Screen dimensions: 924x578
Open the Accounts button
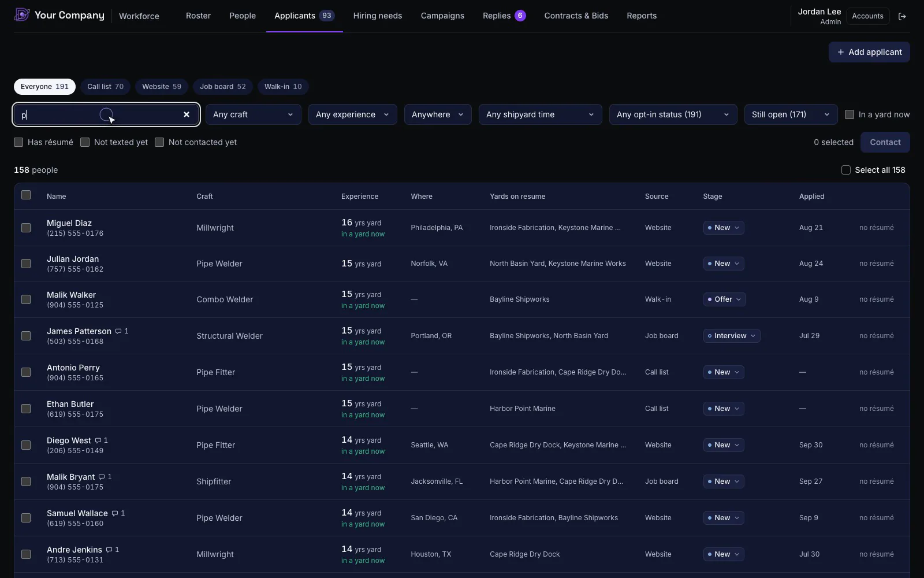867,16
